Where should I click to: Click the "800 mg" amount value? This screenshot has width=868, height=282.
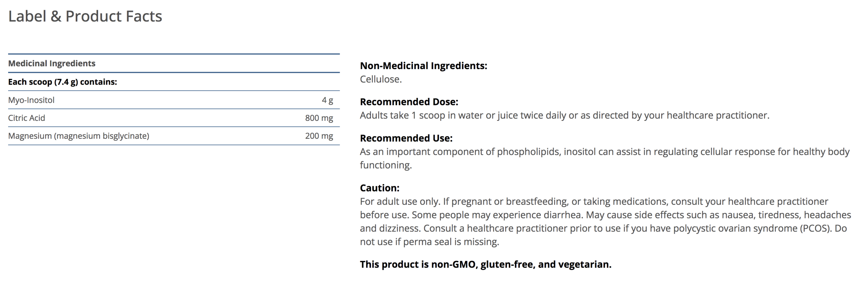click(x=319, y=118)
